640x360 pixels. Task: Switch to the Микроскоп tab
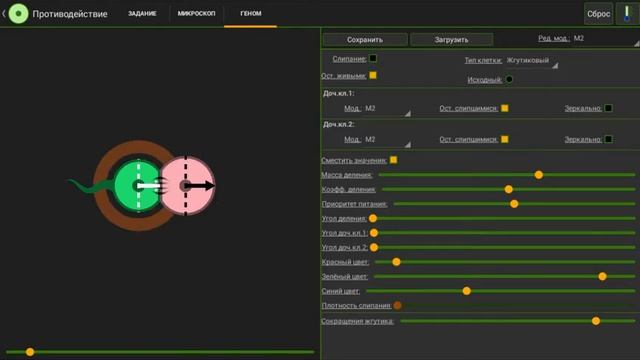coord(196,13)
